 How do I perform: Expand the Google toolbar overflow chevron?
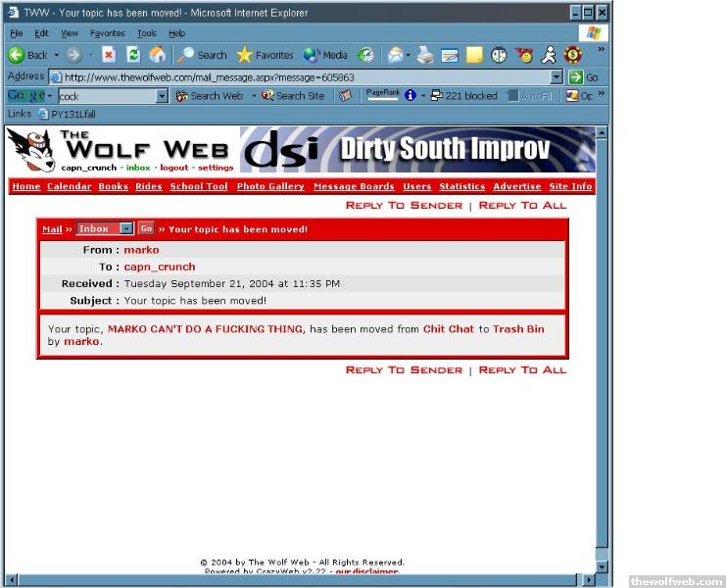[601, 93]
